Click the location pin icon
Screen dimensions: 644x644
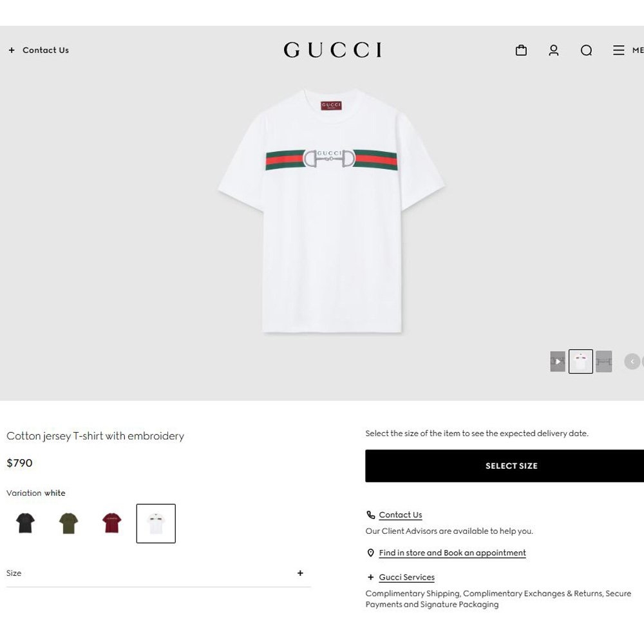tap(370, 553)
